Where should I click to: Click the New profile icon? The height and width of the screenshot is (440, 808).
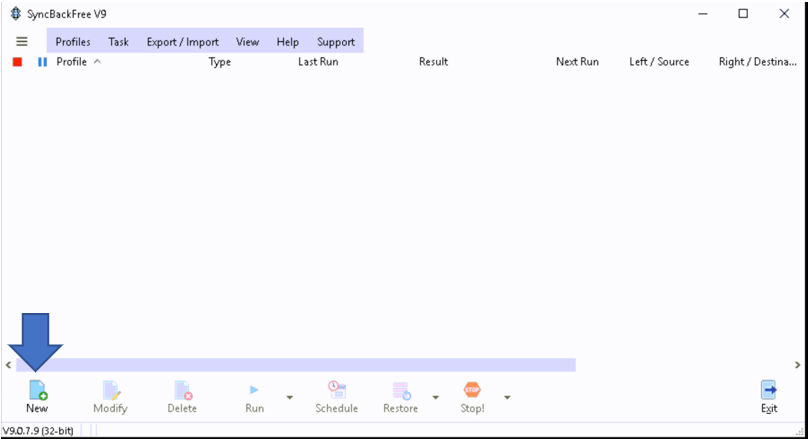tap(37, 390)
